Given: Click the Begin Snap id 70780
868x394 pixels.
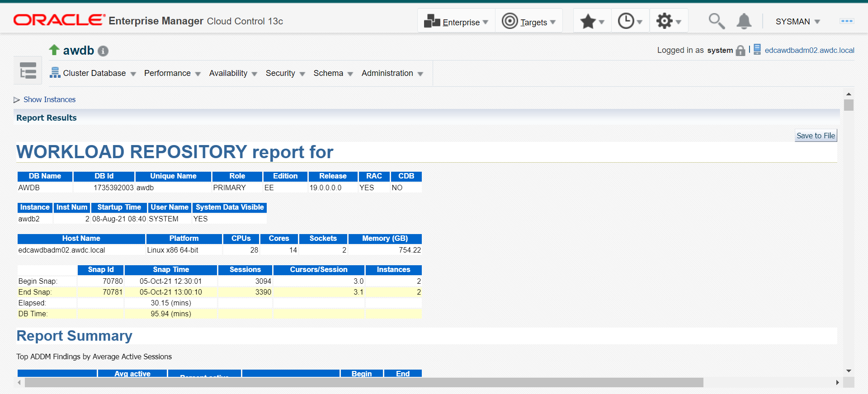Looking at the screenshot, I should coord(113,281).
